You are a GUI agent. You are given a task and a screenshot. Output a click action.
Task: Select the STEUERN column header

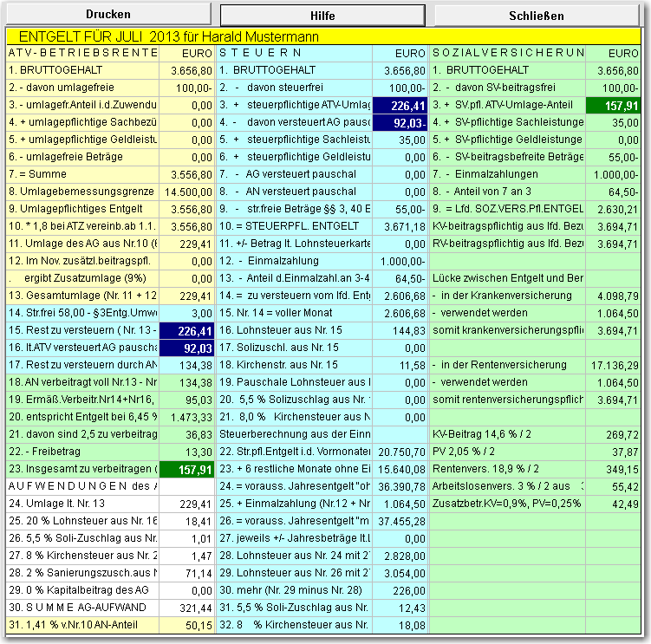pos(296,53)
